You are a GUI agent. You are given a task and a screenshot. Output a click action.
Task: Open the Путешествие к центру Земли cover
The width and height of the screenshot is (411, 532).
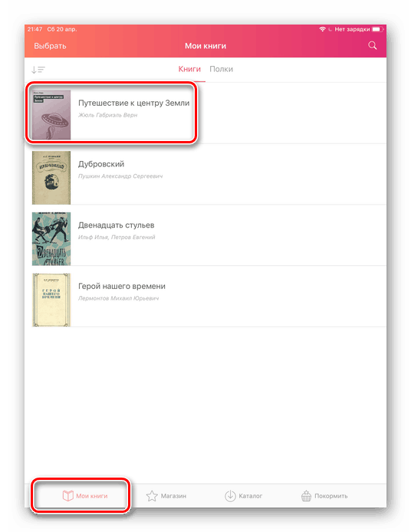click(51, 115)
